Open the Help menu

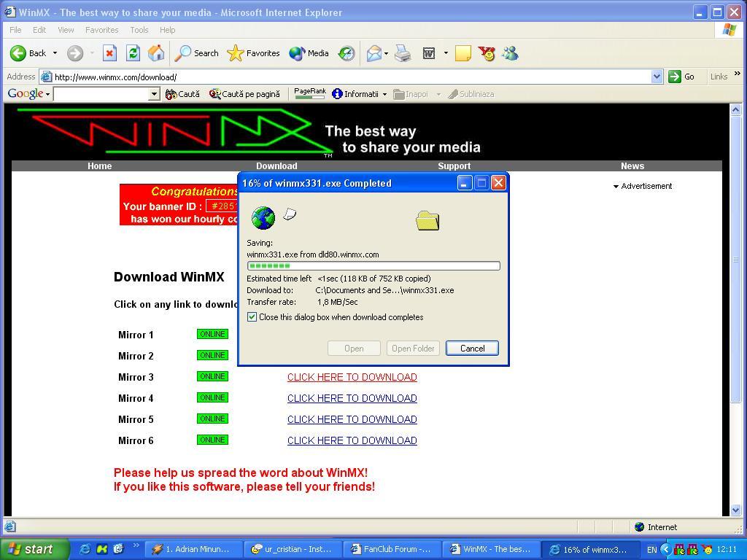167,29
